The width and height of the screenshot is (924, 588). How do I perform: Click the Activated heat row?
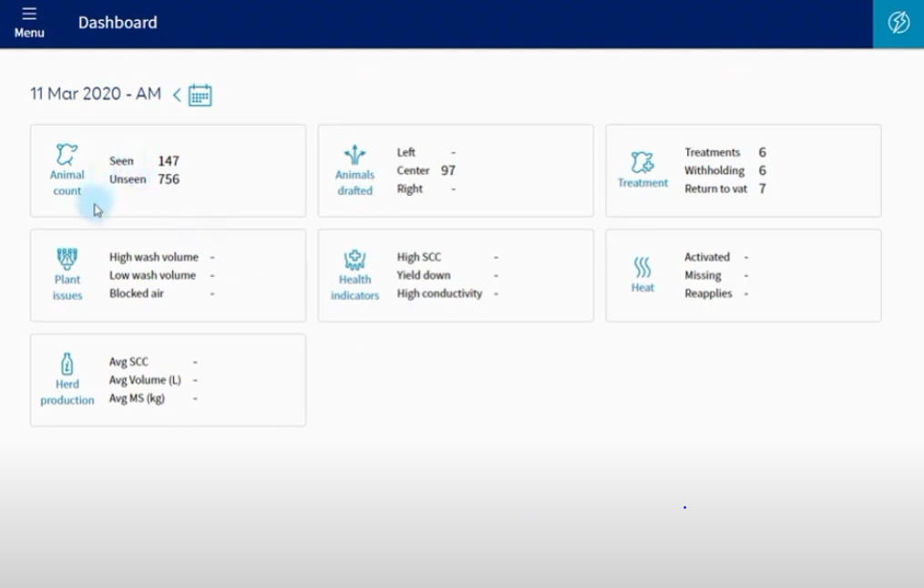tap(716, 257)
